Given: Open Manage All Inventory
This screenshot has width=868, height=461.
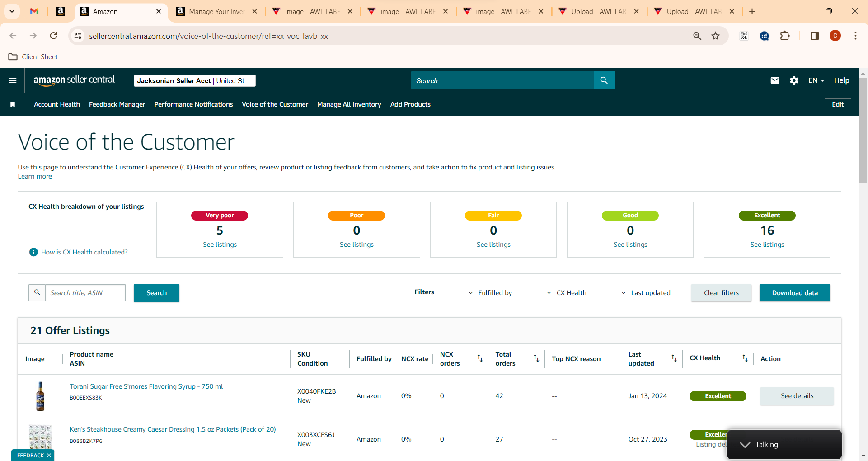Looking at the screenshot, I should [x=349, y=104].
